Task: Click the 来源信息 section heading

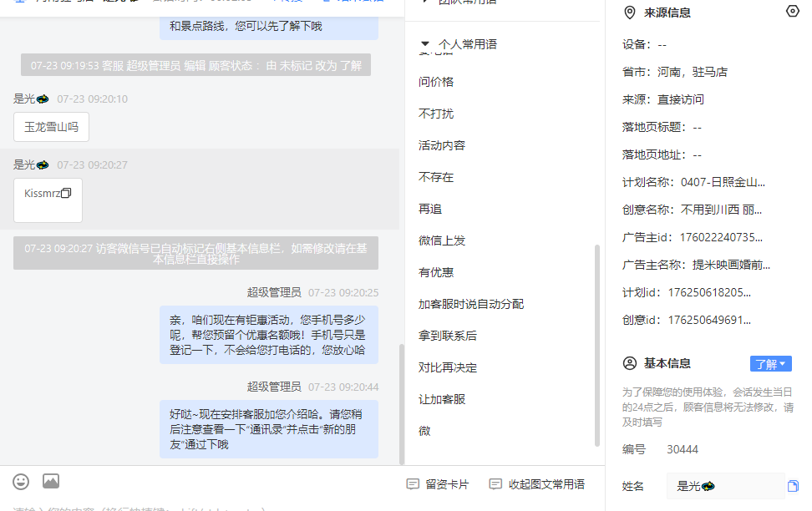Action: (x=667, y=13)
